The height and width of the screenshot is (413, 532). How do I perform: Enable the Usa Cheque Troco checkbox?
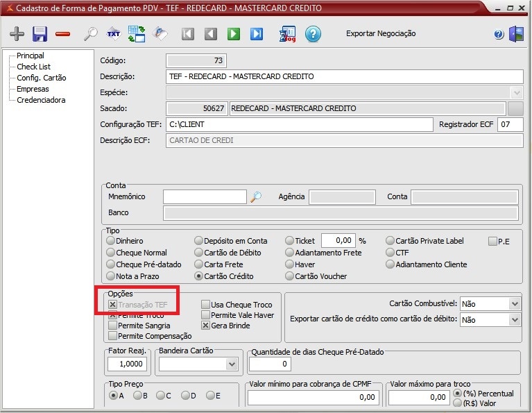tap(205, 305)
